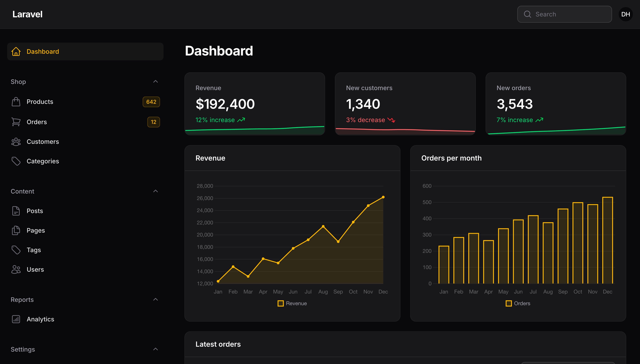Click the green trend-up arrow under Revenue
Image resolution: width=640 pixels, height=364 pixels.
(241, 120)
